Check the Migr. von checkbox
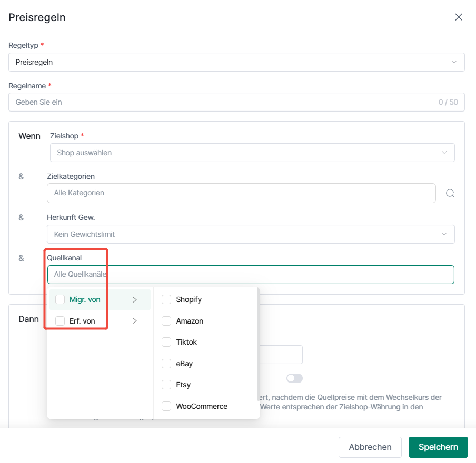The height and width of the screenshot is (463, 476). pyautogui.click(x=60, y=299)
